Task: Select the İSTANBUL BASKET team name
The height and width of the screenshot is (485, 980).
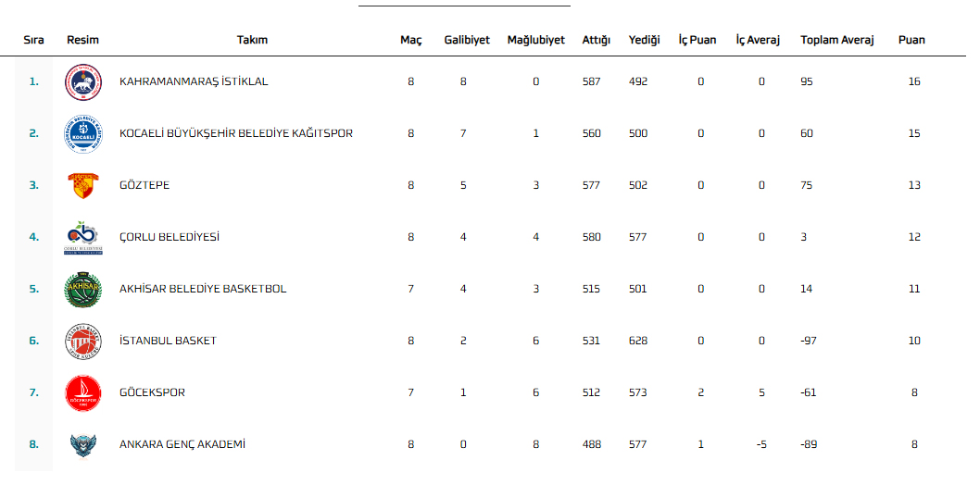Action: coord(169,341)
